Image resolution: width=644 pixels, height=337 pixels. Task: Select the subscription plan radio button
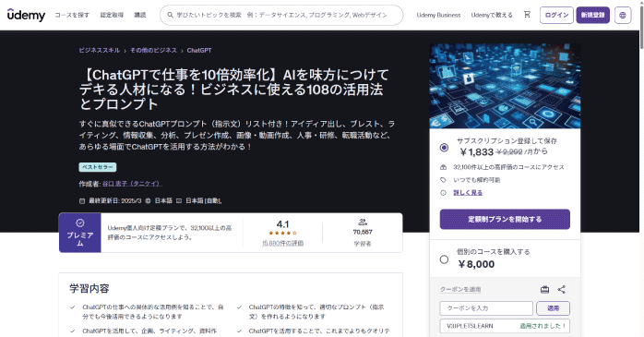(444, 147)
